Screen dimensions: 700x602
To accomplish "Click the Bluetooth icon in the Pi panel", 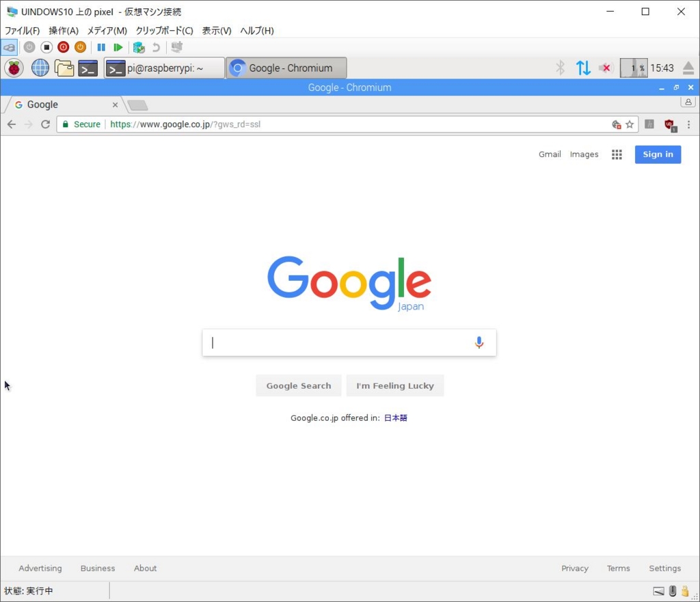I will coord(560,68).
